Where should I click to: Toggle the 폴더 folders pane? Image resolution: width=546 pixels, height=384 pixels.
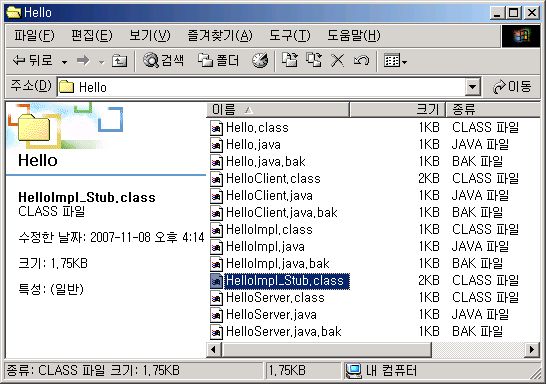219,61
